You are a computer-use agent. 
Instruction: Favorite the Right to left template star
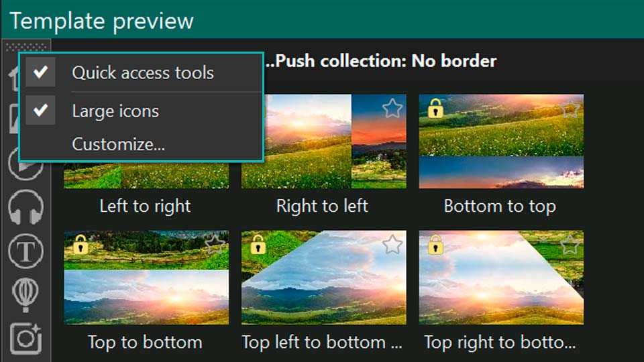(392, 109)
